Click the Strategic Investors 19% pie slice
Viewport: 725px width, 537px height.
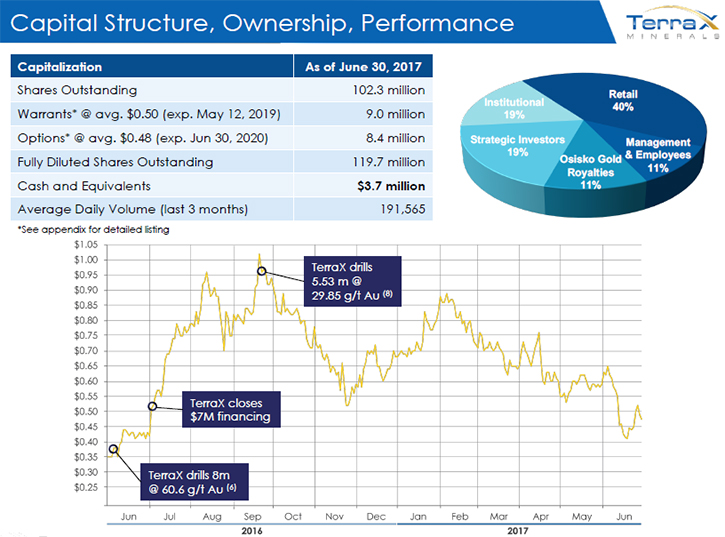point(517,146)
